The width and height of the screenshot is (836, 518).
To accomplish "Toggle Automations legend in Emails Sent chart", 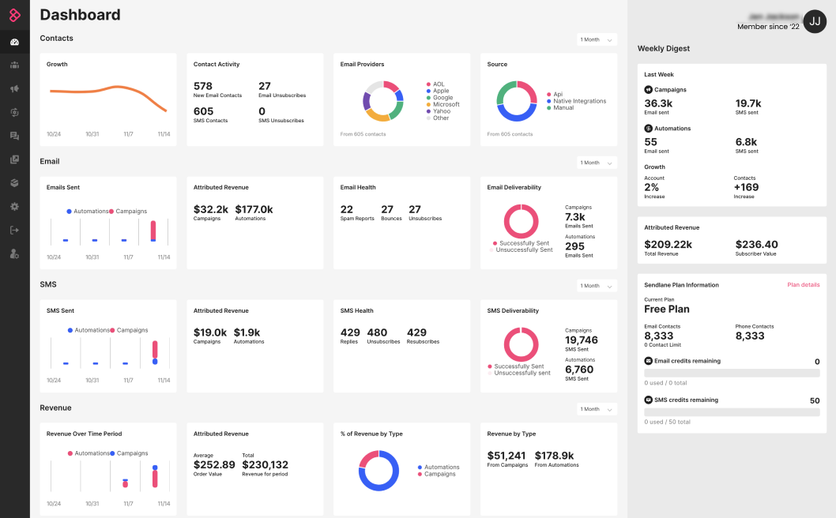I will point(87,211).
